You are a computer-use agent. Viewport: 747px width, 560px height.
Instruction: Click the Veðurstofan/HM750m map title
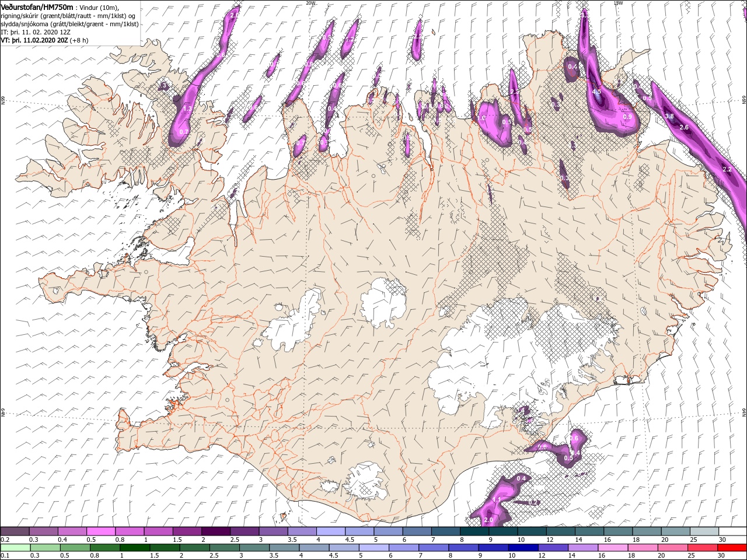(37, 7)
